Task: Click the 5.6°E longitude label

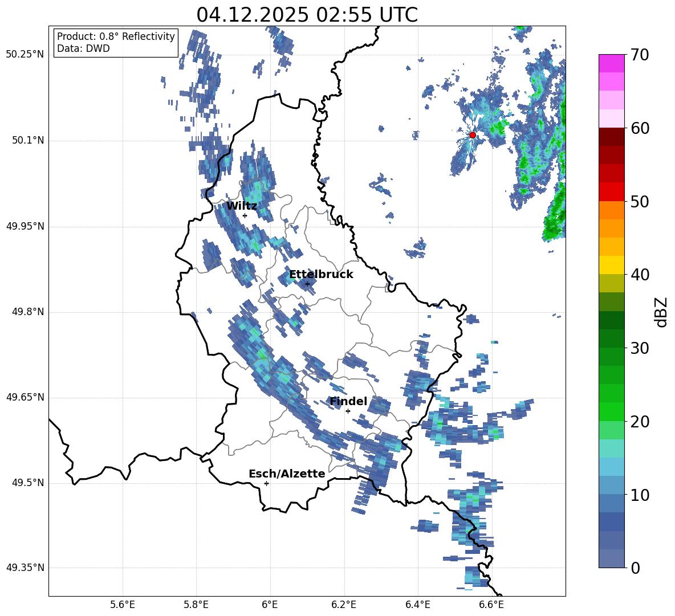Action: tap(123, 605)
